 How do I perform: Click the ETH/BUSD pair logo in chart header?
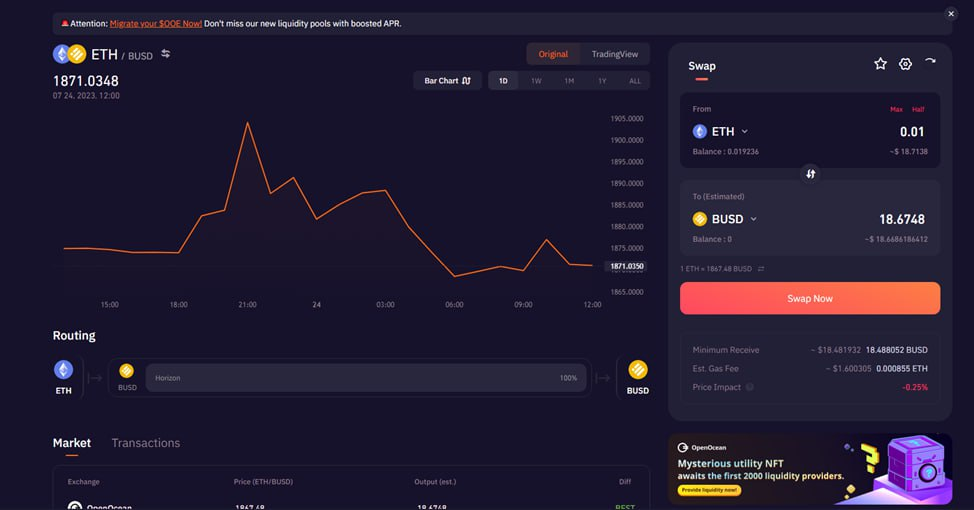tap(69, 54)
